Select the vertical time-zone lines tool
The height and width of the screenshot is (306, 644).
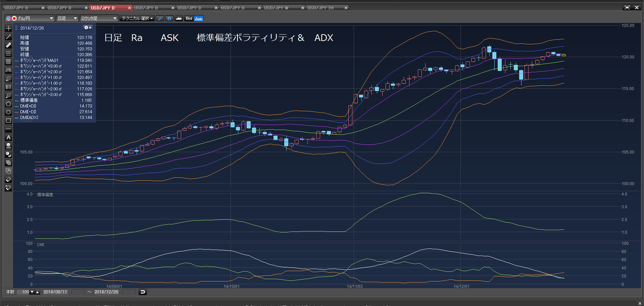coord(8,87)
